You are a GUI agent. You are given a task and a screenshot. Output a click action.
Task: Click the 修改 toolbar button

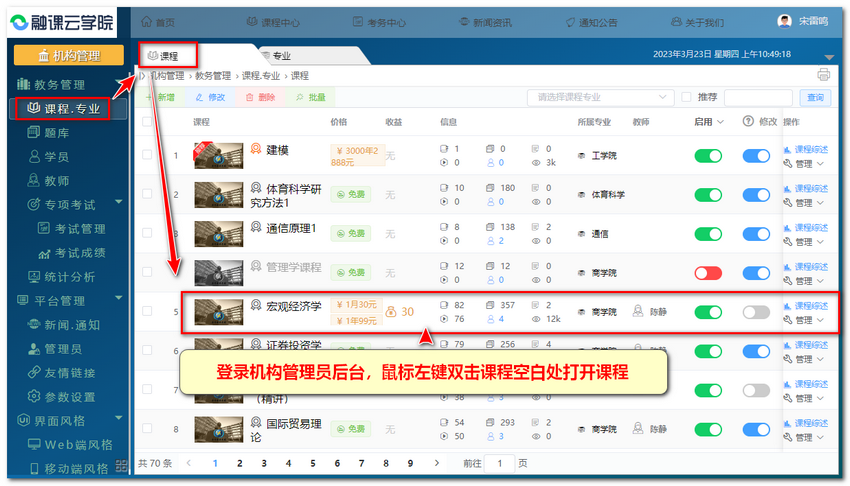tap(210, 98)
